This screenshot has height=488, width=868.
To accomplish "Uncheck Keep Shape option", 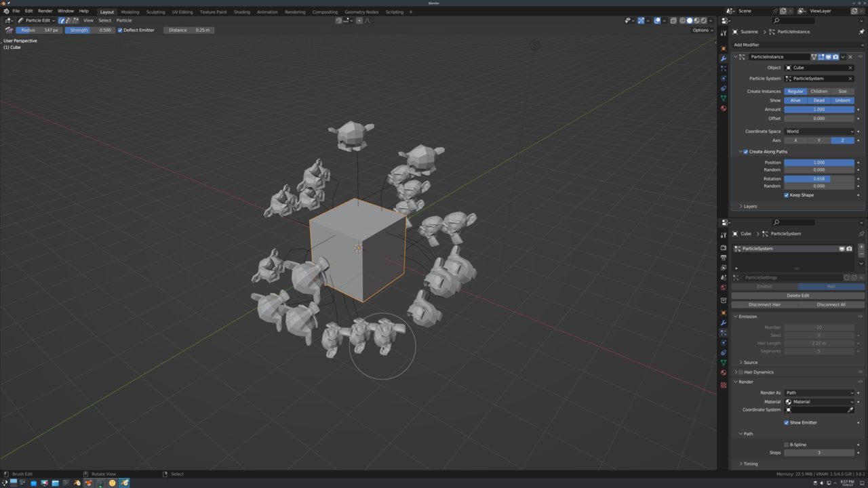I will (787, 195).
